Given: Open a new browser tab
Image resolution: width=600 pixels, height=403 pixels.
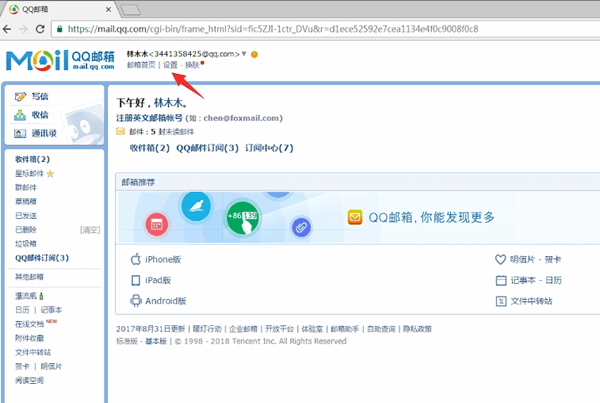Looking at the screenshot, I should click(130, 10).
